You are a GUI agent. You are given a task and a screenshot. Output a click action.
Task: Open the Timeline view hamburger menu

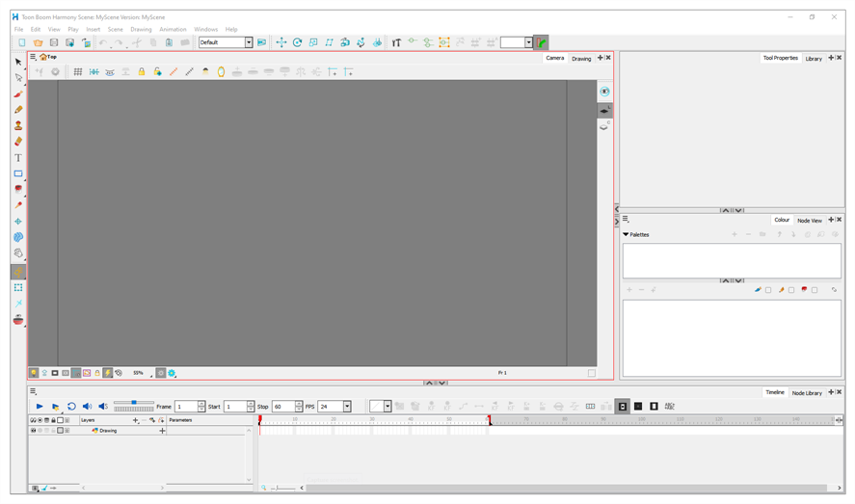coord(33,391)
